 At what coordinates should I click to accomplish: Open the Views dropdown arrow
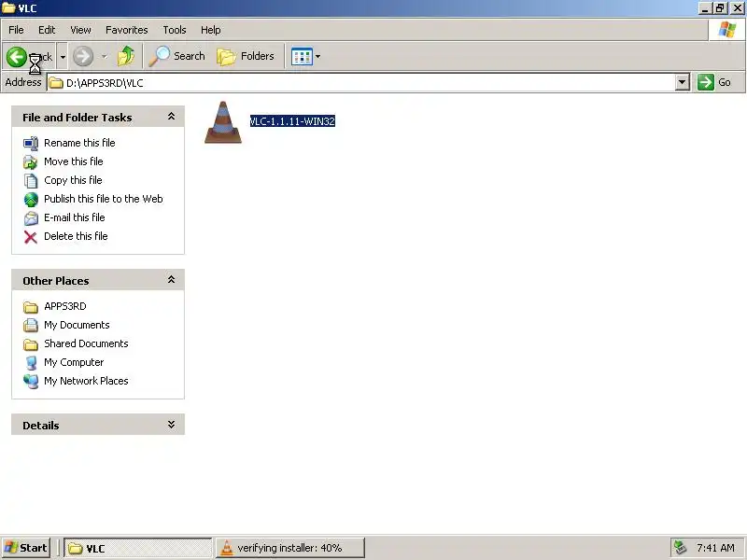[x=318, y=57]
